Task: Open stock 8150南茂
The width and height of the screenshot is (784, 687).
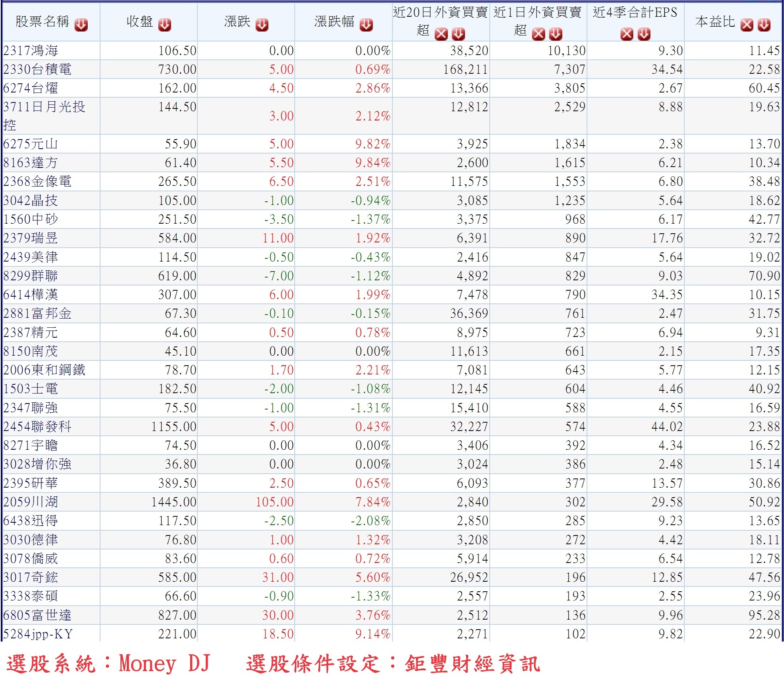Action: coord(31,351)
